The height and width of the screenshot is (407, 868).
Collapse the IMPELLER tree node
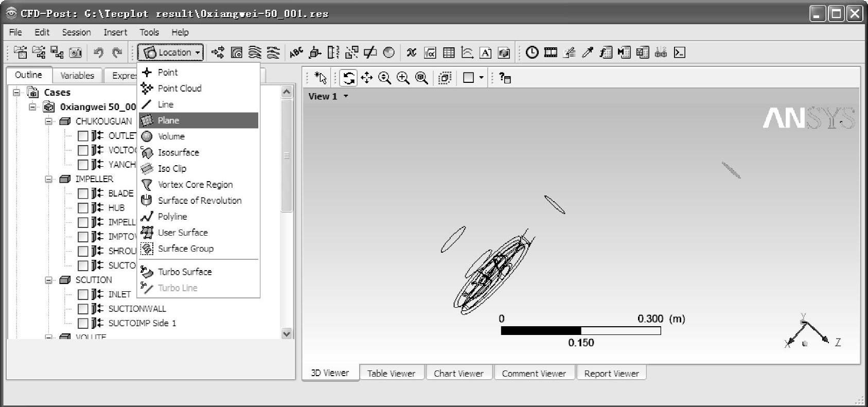49,179
